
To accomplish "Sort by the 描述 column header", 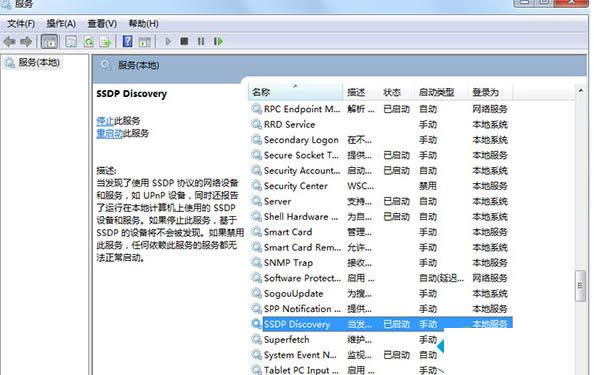I will [x=360, y=92].
